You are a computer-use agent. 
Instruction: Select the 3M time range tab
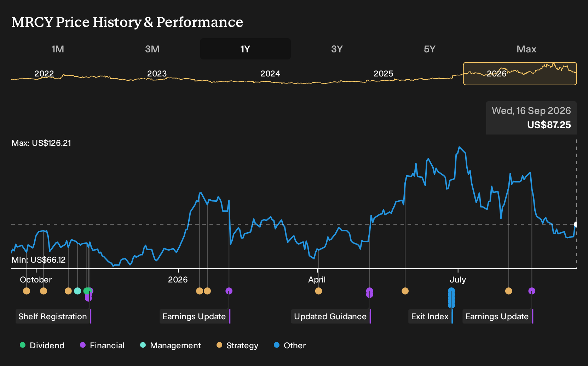coord(152,49)
